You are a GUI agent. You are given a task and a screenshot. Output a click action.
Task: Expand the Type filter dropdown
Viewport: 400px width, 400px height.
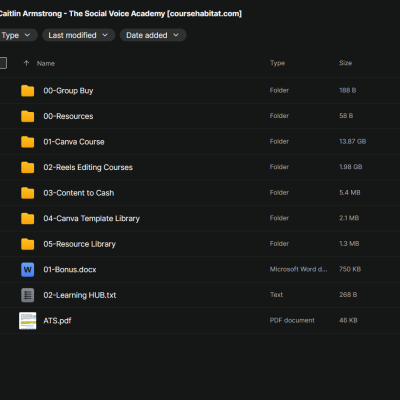click(x=16, y=35)
